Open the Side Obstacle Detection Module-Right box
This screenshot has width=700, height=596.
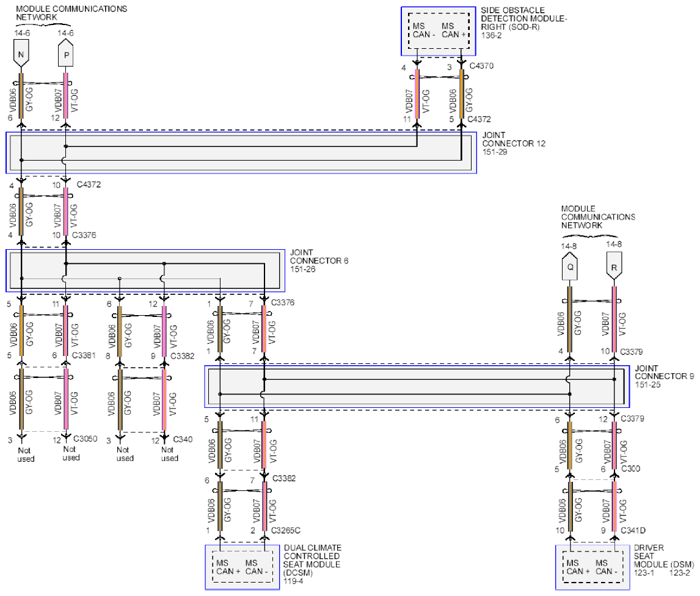tap(438, 31)
